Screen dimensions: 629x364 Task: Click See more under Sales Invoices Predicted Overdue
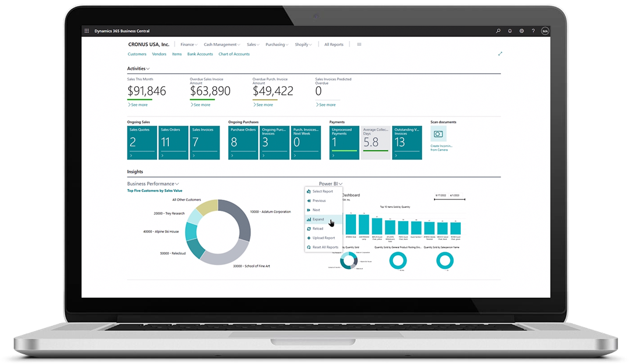326,105
